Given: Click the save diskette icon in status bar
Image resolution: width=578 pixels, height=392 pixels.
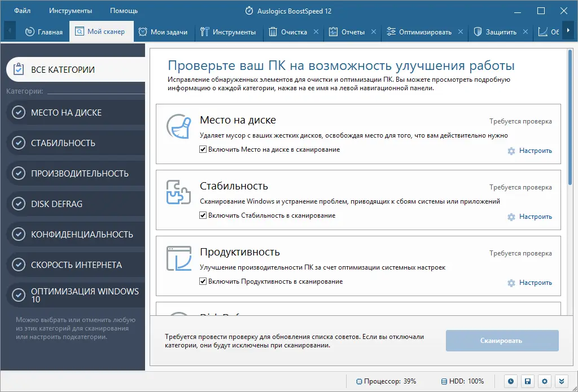Looking at the screenshot, I should point(528,381).
